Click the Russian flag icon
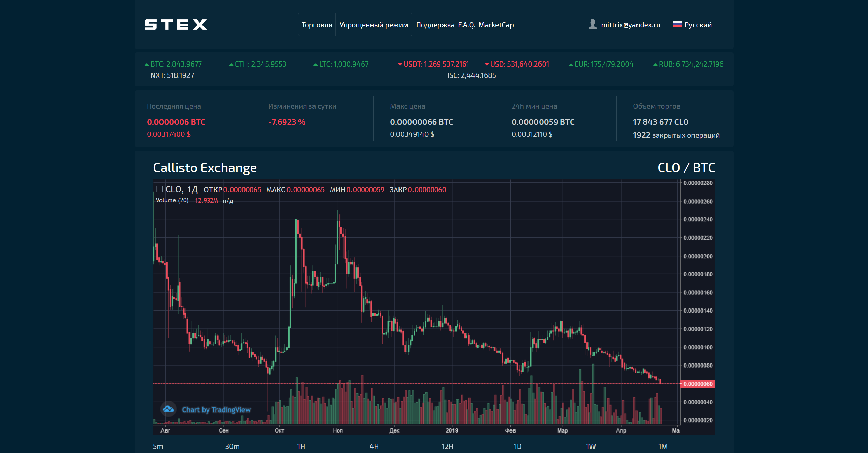 point(677,24)
